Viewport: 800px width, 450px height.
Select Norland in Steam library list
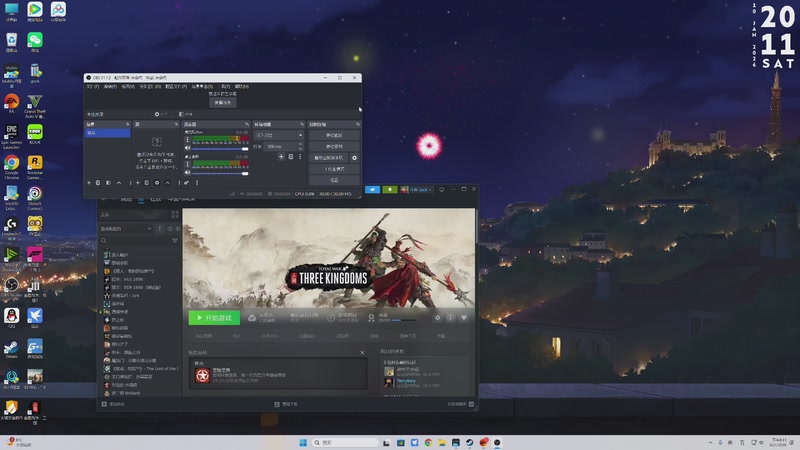(122, 393)
